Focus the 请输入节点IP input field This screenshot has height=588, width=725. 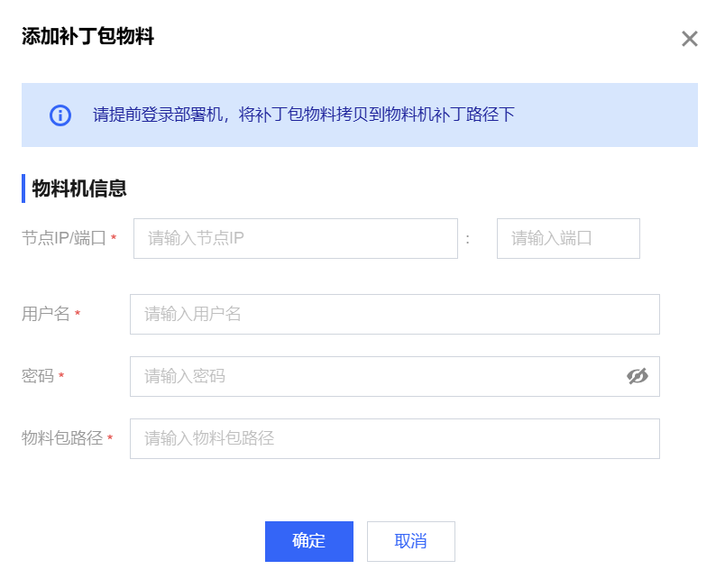coord(295,239)
